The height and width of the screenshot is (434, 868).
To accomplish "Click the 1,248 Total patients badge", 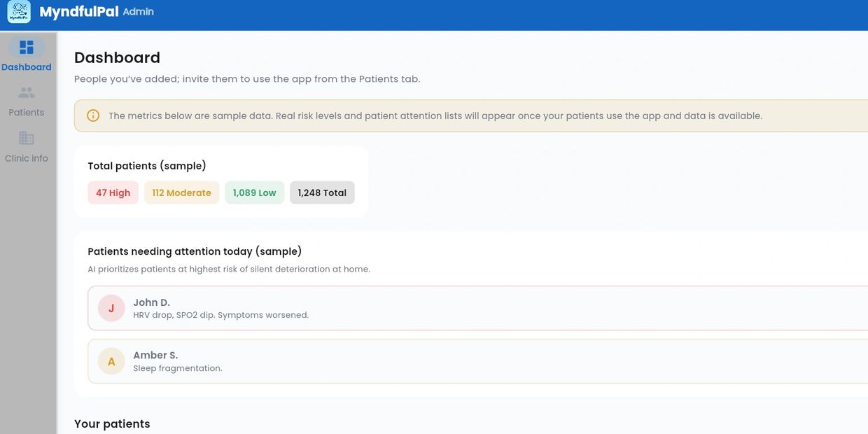I will coord(322,192).
